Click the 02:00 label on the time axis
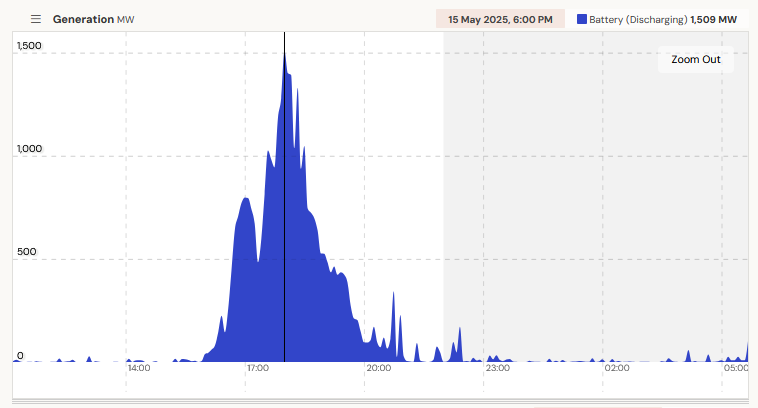The image size is (758, 408). coord(617,368)
